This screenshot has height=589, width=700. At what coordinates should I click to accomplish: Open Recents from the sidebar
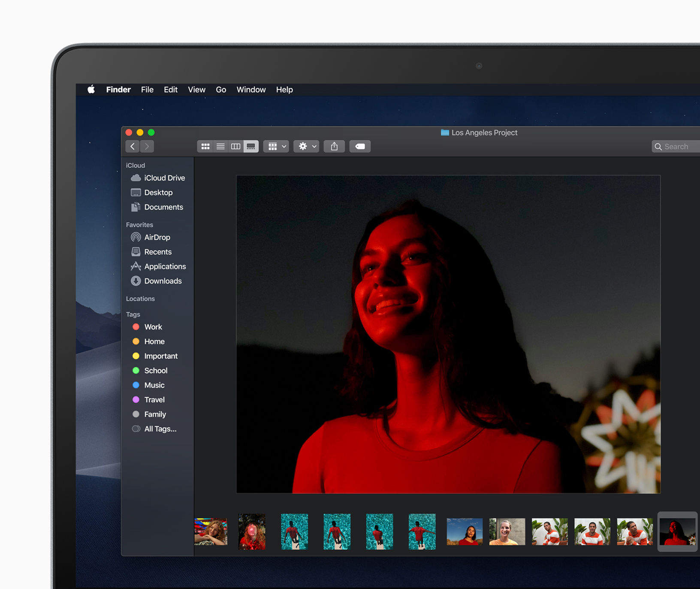pyautogui.click(x=158, y=252)
